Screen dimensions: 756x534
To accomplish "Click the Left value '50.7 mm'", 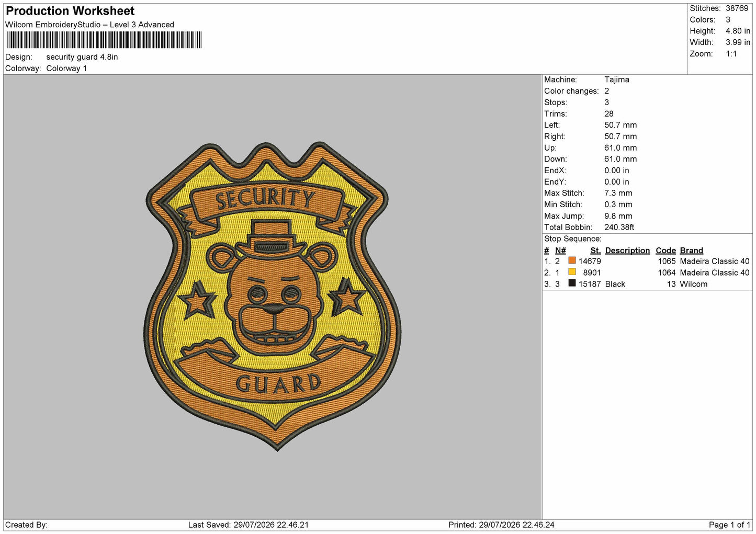I will (x=620, y=125).
